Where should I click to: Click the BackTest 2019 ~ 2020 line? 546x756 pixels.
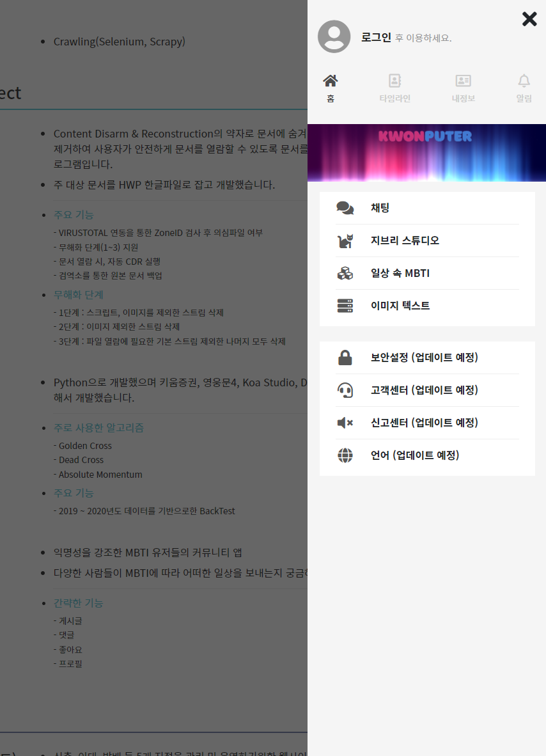tap(144, 511)
